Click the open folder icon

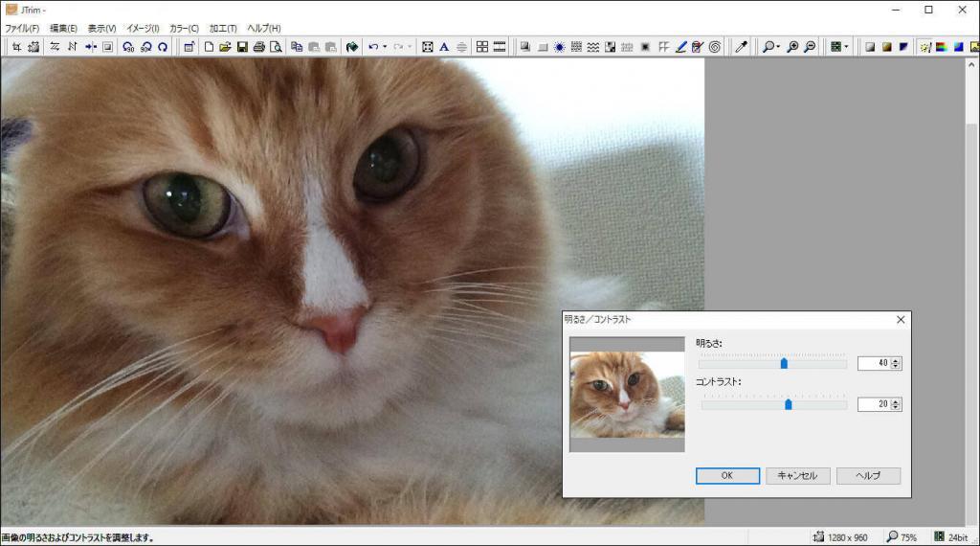(225, 47)
